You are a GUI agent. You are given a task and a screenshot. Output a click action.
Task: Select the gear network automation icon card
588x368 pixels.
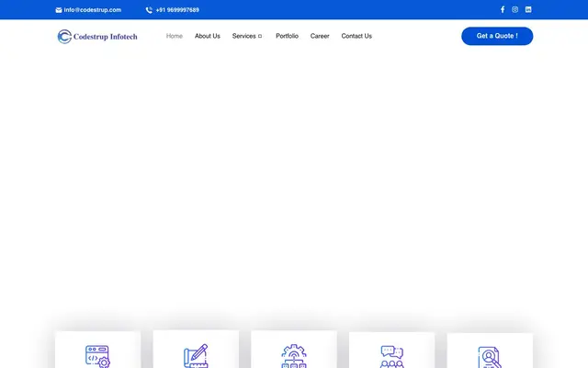pyautogui.click(x=294, y=350)
